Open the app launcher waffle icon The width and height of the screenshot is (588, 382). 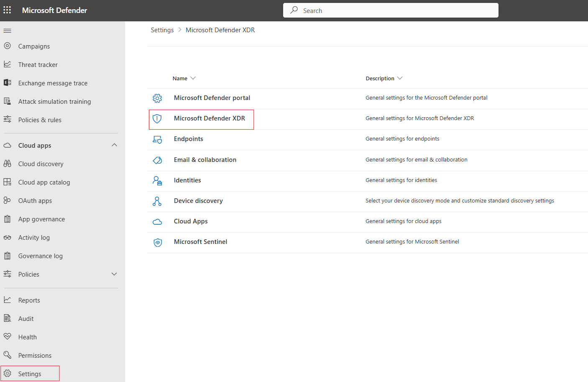click(7, 10)
